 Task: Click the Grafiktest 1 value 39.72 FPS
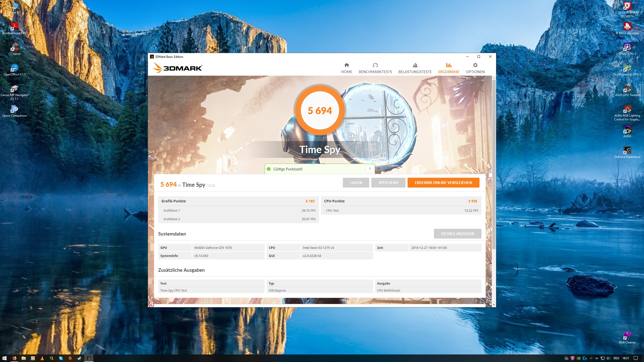(x=309, y=211)
